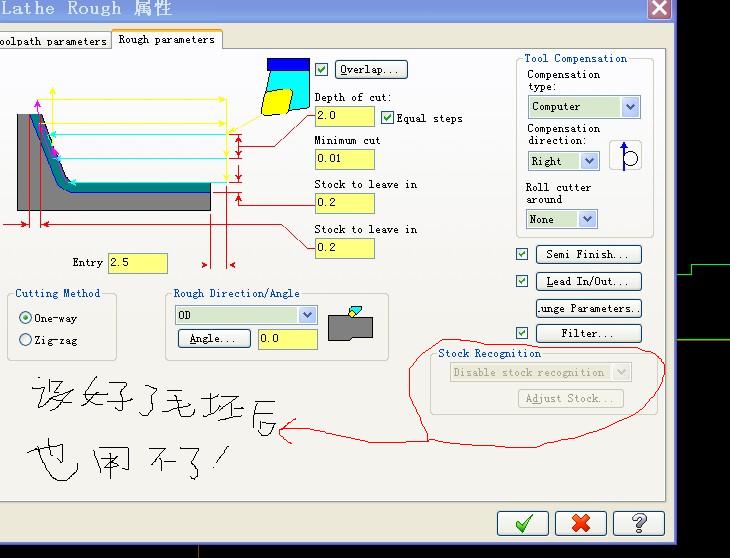
Task: Open the Disable stock recognition dropdown
Action: click(541, 372)
